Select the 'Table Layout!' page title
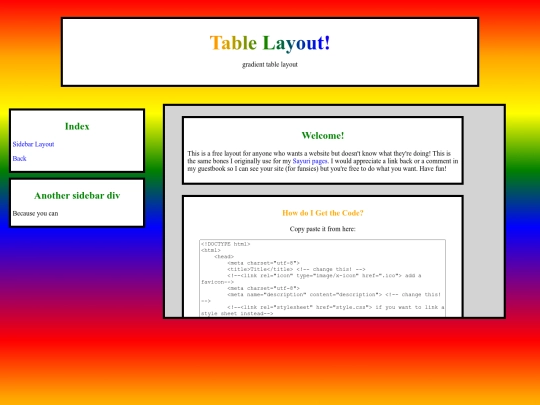 click(x=270, y=43)
